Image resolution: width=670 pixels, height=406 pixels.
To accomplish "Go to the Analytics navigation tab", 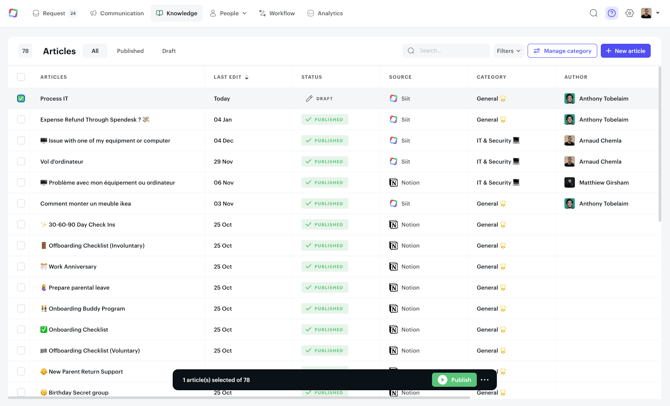I will tap(325, 13).
